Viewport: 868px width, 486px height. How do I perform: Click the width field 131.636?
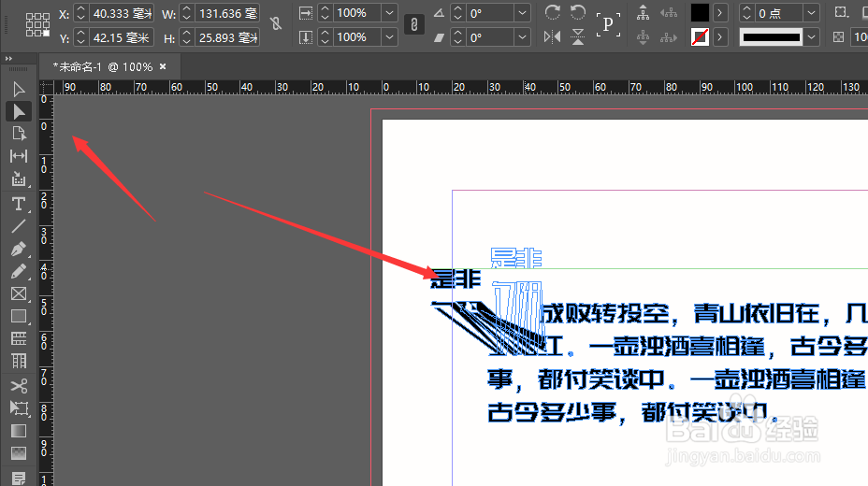click(x=227, y=13)
